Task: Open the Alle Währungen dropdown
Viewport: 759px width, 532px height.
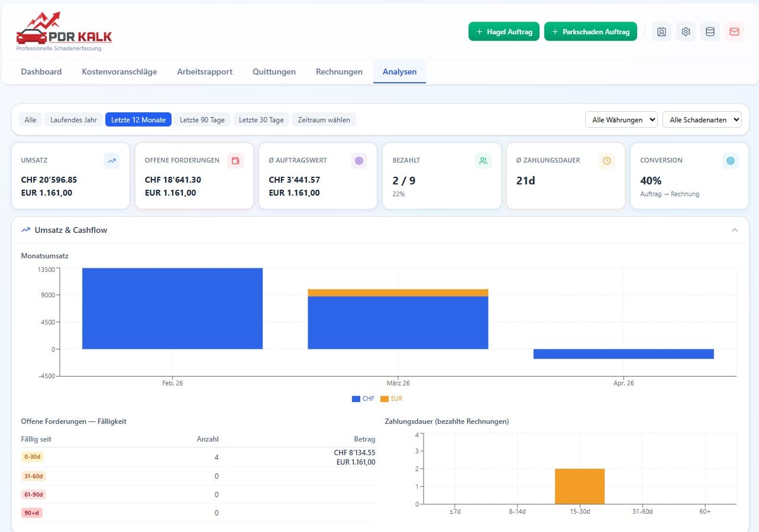Action: [x=621, y=119]
